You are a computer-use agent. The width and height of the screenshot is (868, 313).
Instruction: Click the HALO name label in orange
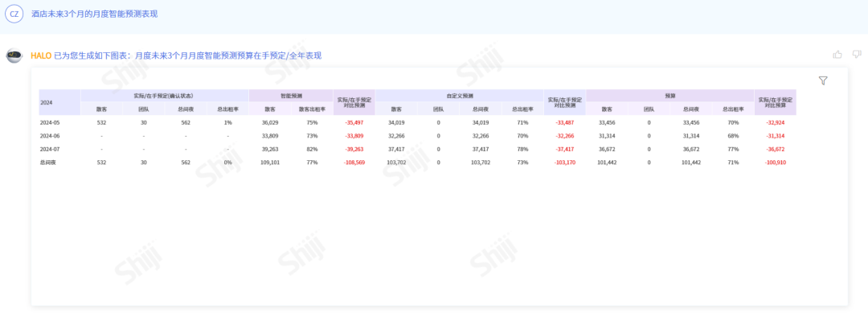click(41, 56)
